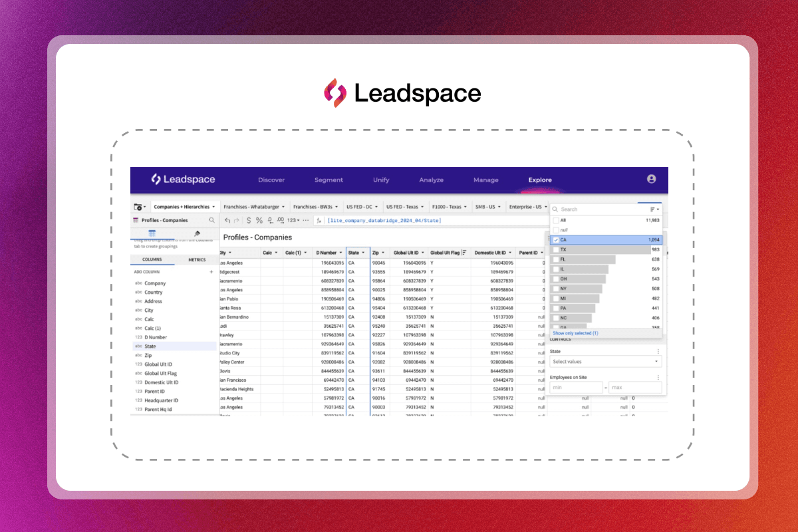
Task: Click the decrease decimal places icon
Action: pos(270,220)
